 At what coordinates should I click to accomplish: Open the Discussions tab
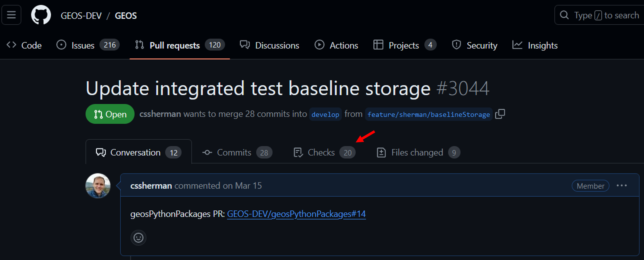[x=269, y=45]
